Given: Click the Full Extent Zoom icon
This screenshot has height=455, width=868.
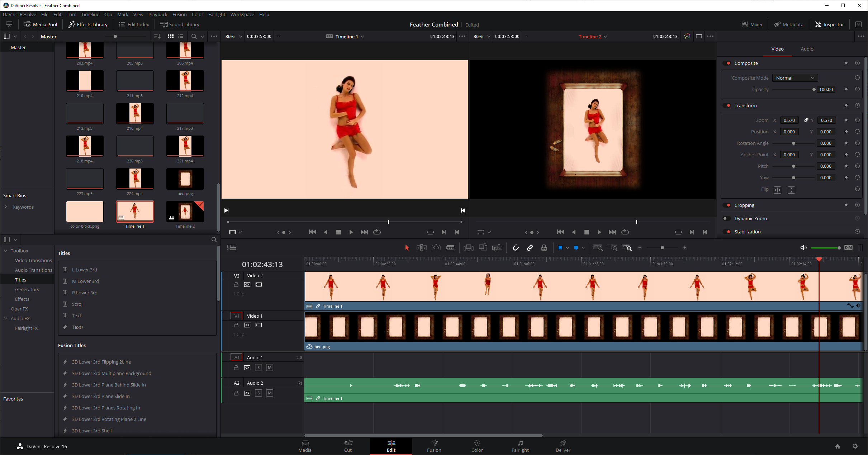Looking at the screenshot, I should pos(598,248).
